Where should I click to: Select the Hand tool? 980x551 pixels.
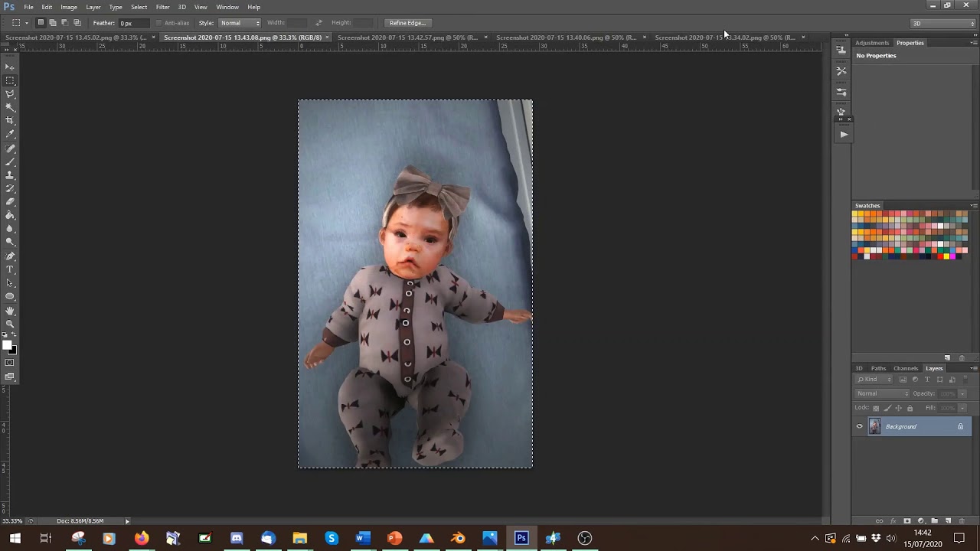pos(10,310)
